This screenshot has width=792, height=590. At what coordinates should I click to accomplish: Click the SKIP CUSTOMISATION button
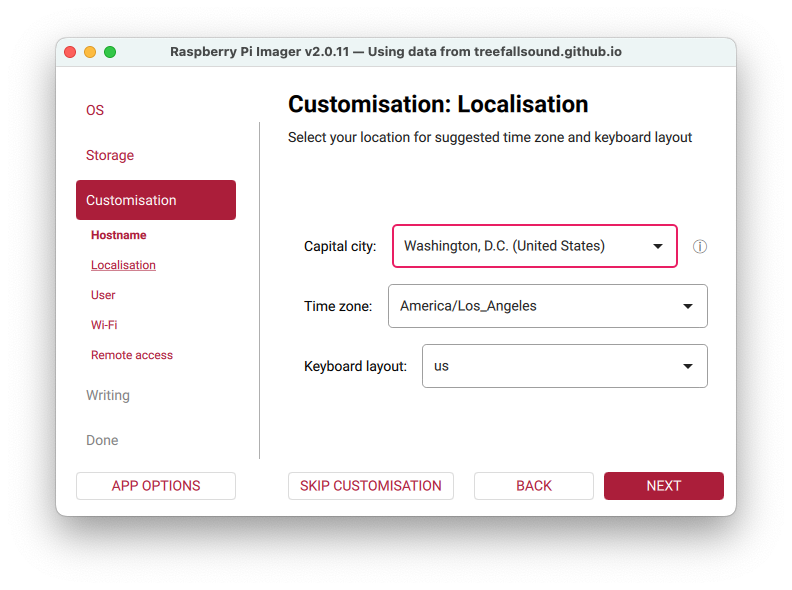(x=371, y=486)
